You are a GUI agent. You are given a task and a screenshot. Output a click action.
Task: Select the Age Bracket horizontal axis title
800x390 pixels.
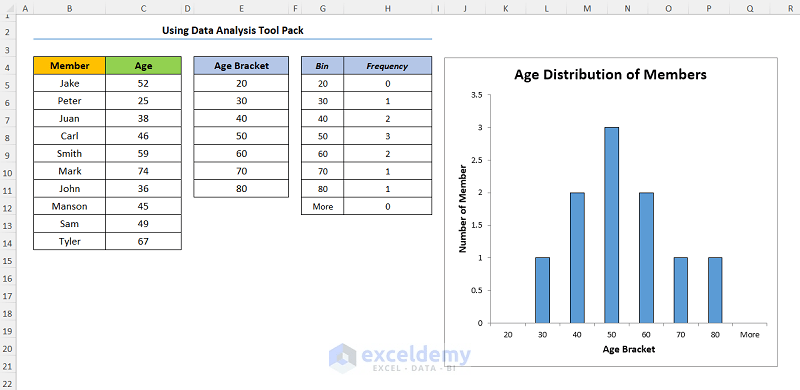629,350
